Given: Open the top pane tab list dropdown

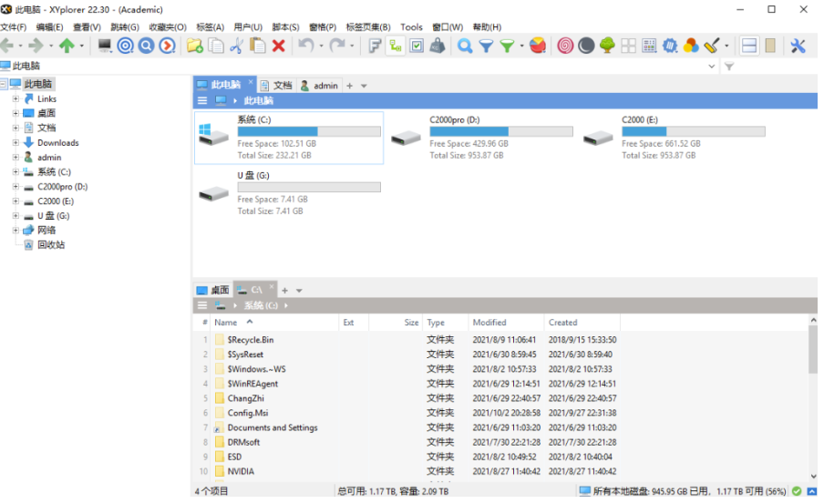Looking at the screenshot, I should [x=364, y=86].
